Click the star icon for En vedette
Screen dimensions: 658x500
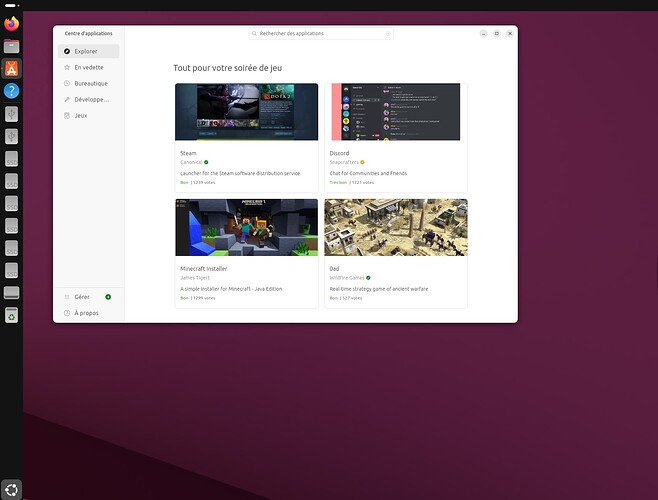point(67,67)
